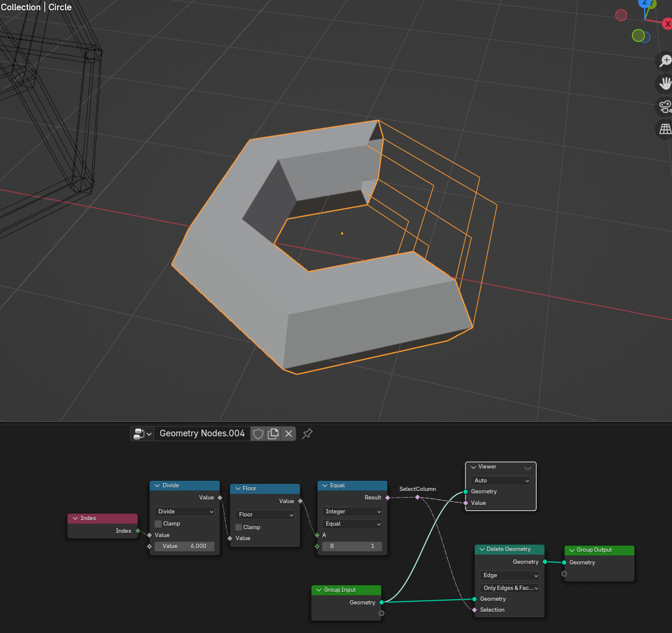Enable Clamp checkbox in the Floor node

[x=239, y=527]
